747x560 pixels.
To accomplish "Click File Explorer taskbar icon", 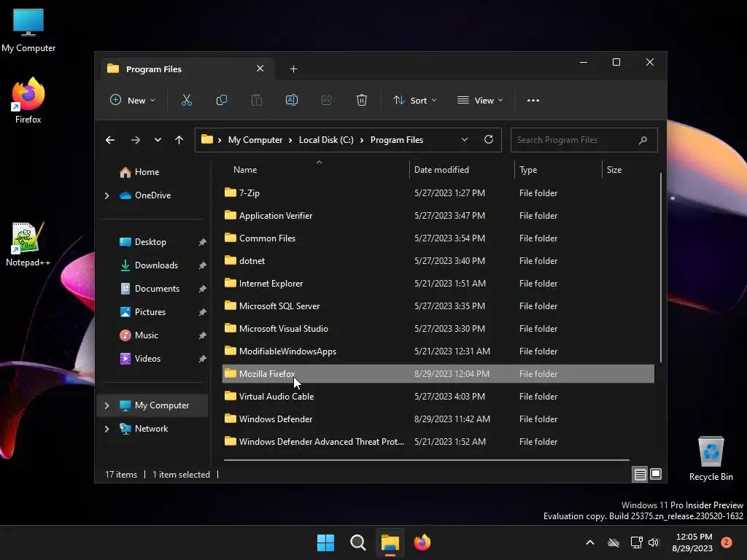I will [x=390, y=542].
